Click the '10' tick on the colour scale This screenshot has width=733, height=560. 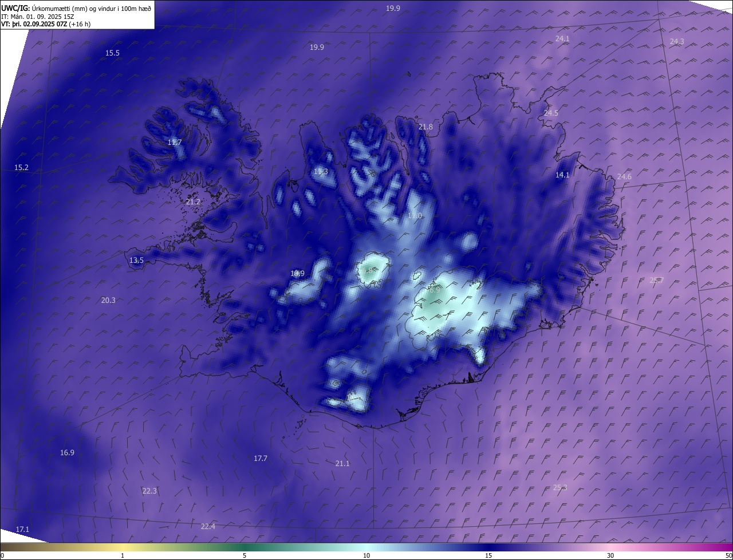pyautogui.click(x=366, y=556)
